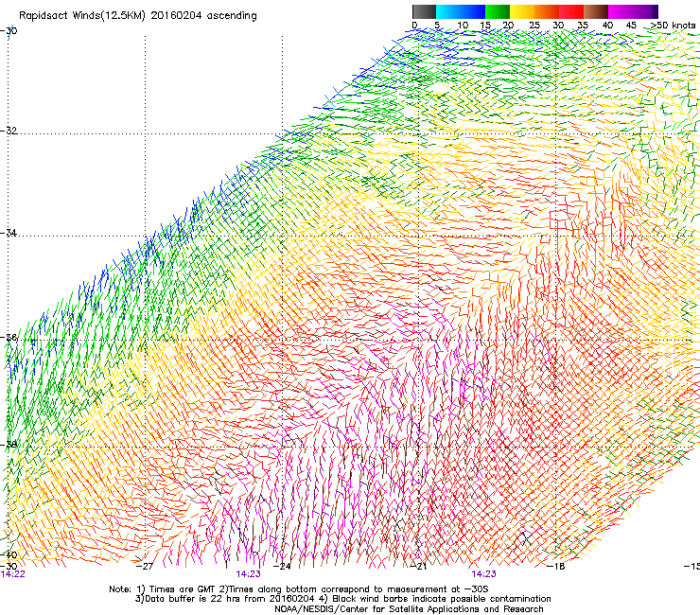Click the -24 longitude axis label
This screenshot has height=615, width=700.
tap(282, 566)
